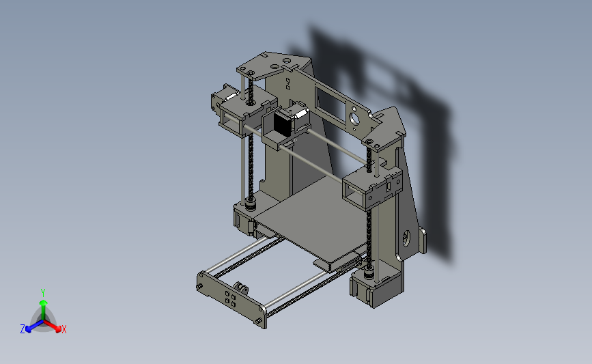Screen dimensions: 592x364
Task: Click the red X axis of the orientation triad
Action: point(53,326)
